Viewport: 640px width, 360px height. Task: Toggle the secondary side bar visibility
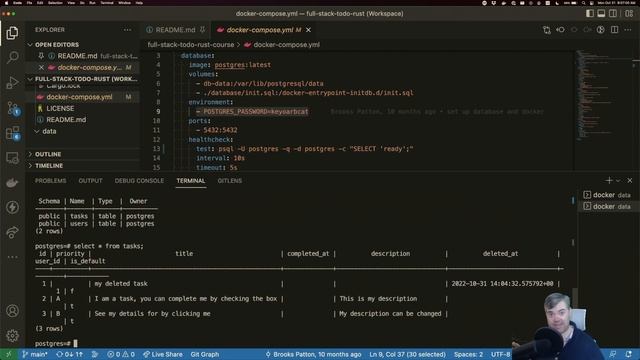613,13
